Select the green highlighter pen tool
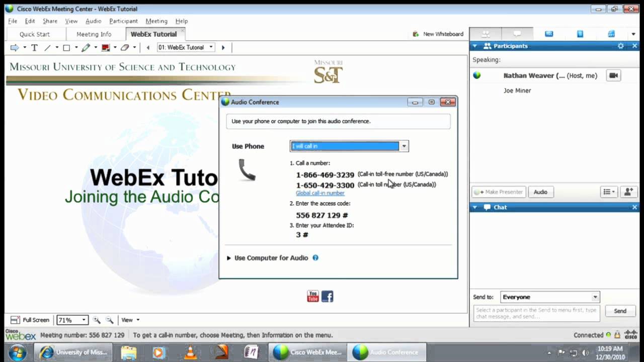 point(86,47)
